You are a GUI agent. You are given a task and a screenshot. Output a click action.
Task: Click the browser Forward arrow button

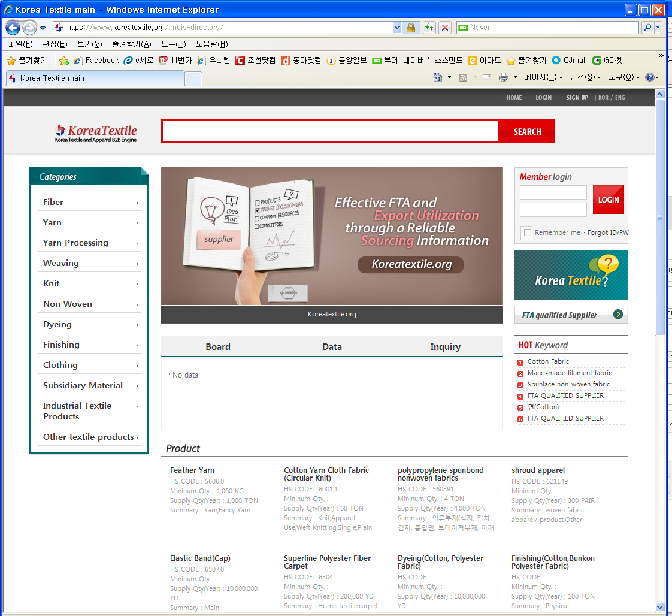pos(29,28)
